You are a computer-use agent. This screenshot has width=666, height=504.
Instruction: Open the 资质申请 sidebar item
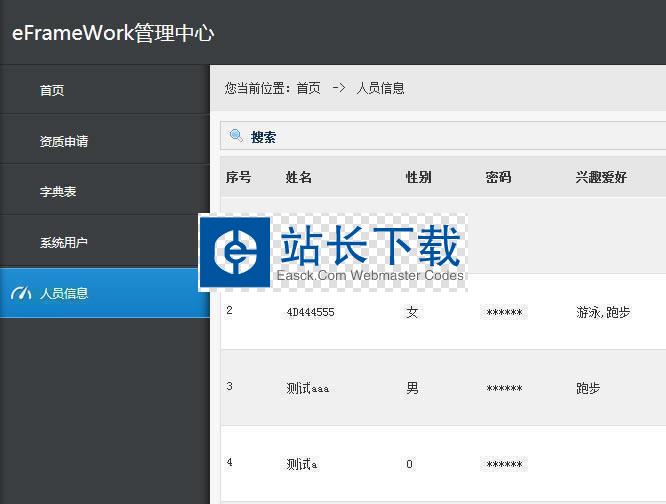[64, 141]
